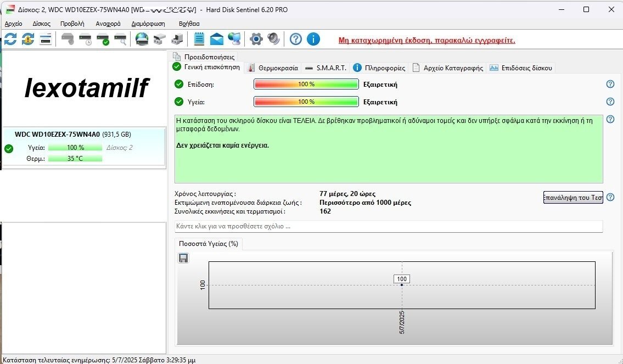623x364 pixels.
Task: Open the Αναφορά menu
Action: (108, 24)
